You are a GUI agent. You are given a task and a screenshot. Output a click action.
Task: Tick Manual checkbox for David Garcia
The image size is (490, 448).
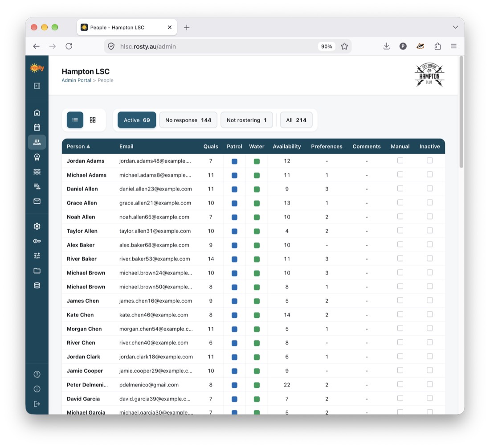pos(400,398)
